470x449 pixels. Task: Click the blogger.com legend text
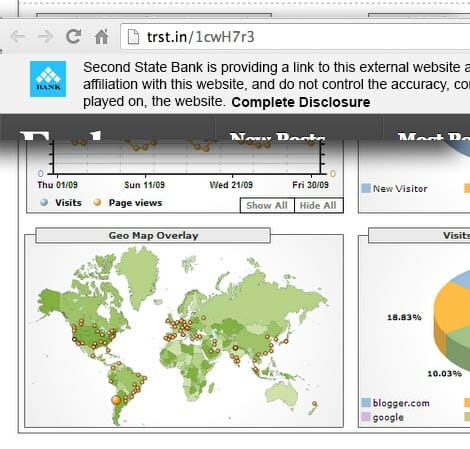click(401, 403)
